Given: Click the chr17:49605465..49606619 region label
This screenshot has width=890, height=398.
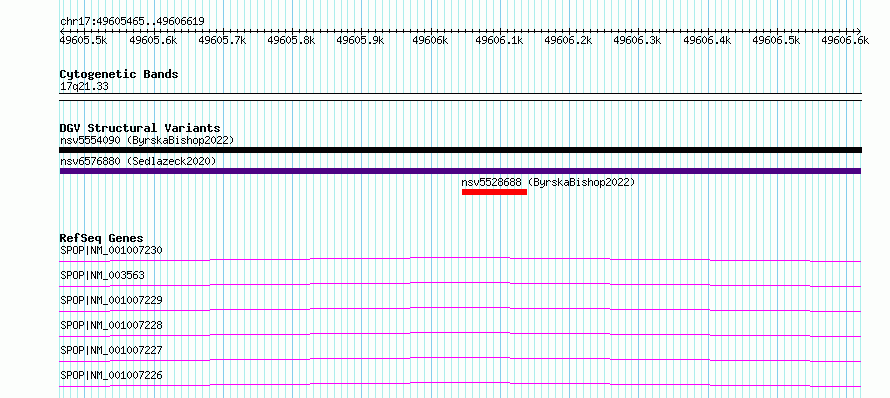Looking at the screenshot, I should coord(132,22).
